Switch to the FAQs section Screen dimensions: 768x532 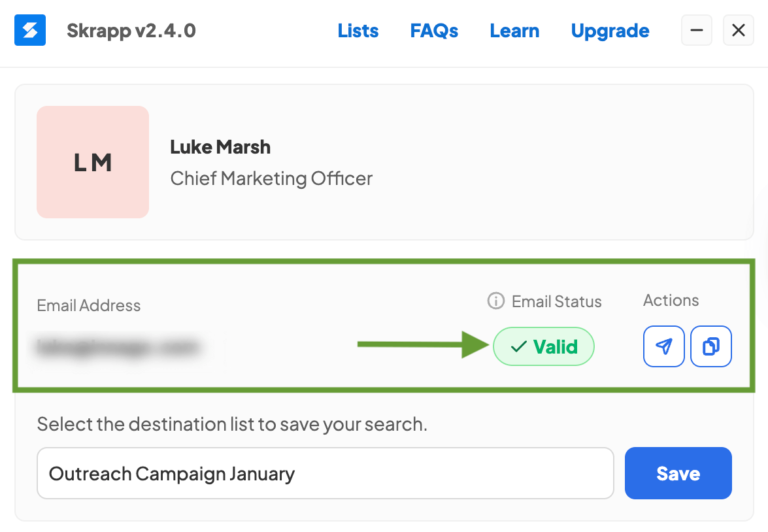[x=433, y=30]
